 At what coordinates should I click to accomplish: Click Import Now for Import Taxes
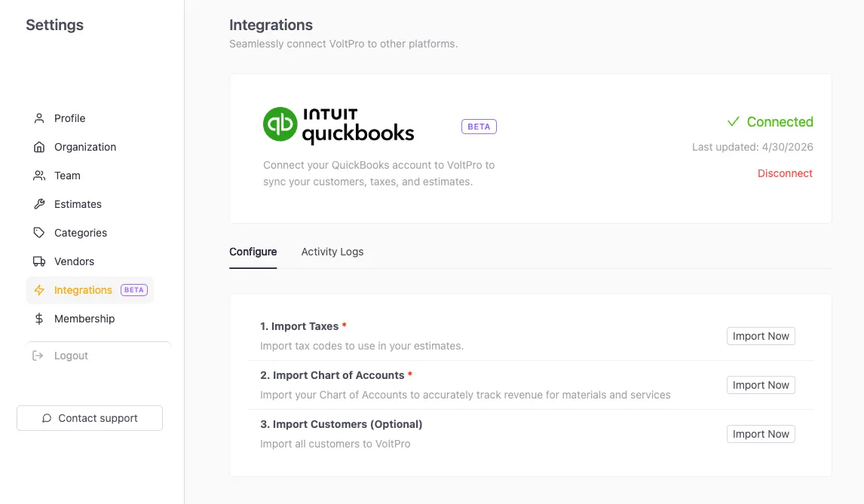click(x=761, y=336)
